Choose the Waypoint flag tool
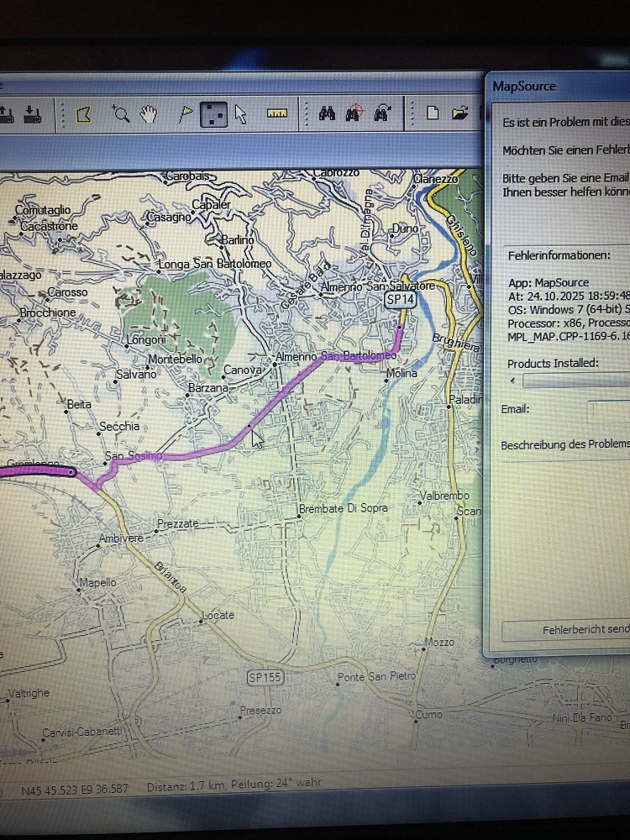The width and height of the screenshot is (630, 840). [x=186, y=114]
